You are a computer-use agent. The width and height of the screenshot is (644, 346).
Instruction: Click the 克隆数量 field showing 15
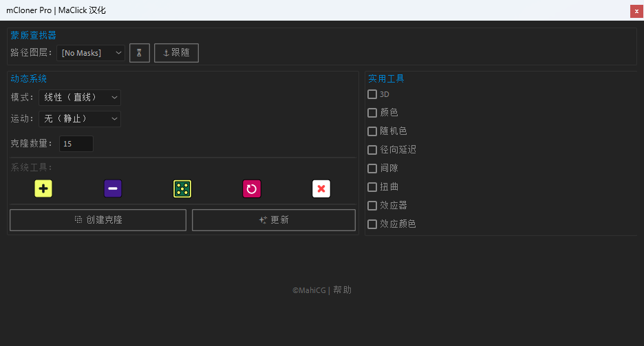76,144
